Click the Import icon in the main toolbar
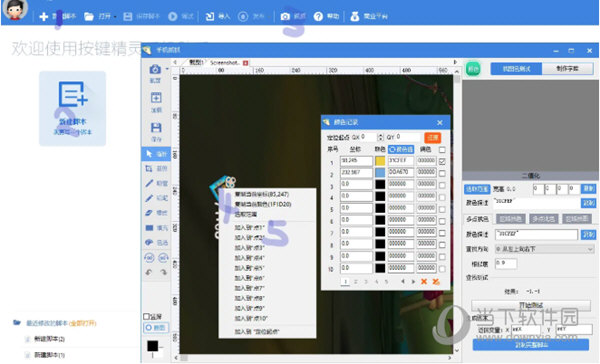Viewport: 600px width, 364px height. [x=210, y=16]
